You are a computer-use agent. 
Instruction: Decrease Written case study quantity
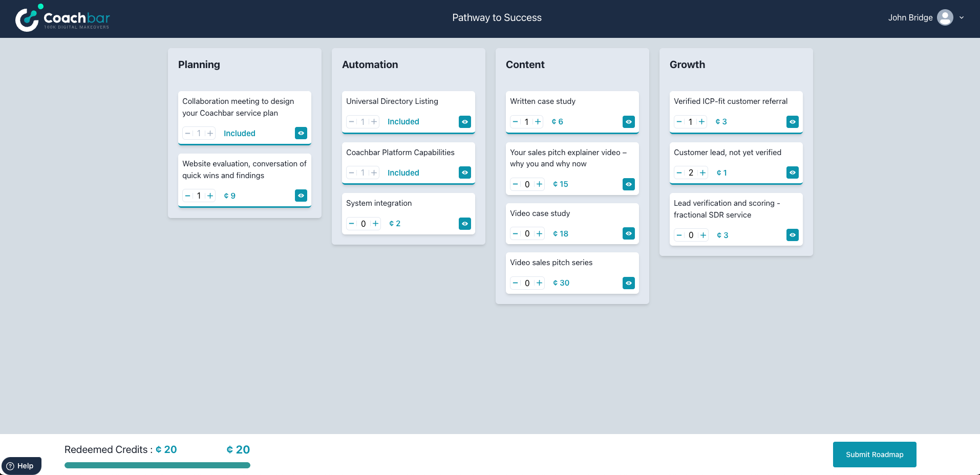pos(515,122)
